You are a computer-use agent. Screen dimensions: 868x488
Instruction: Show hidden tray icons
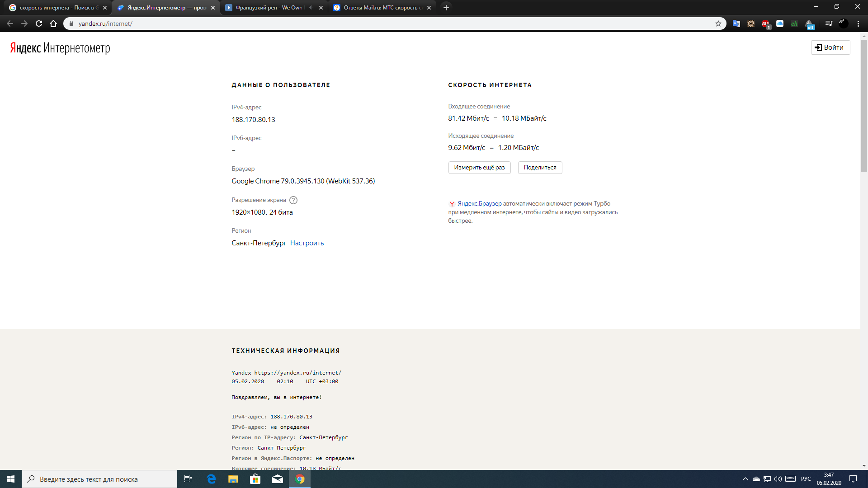(x=745, y=479)
